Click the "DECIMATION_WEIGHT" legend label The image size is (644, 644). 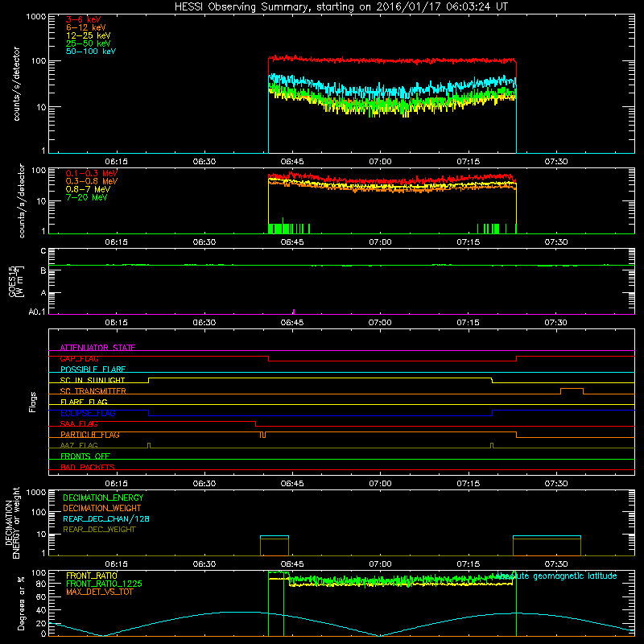click(x=102, y=508)
